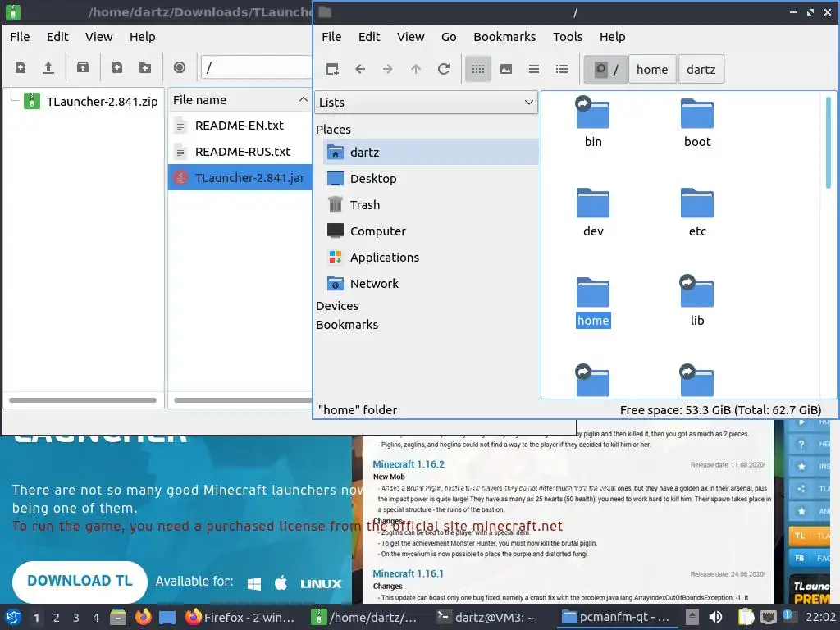Click the Windows icon next to Available for

click(254, 583)
